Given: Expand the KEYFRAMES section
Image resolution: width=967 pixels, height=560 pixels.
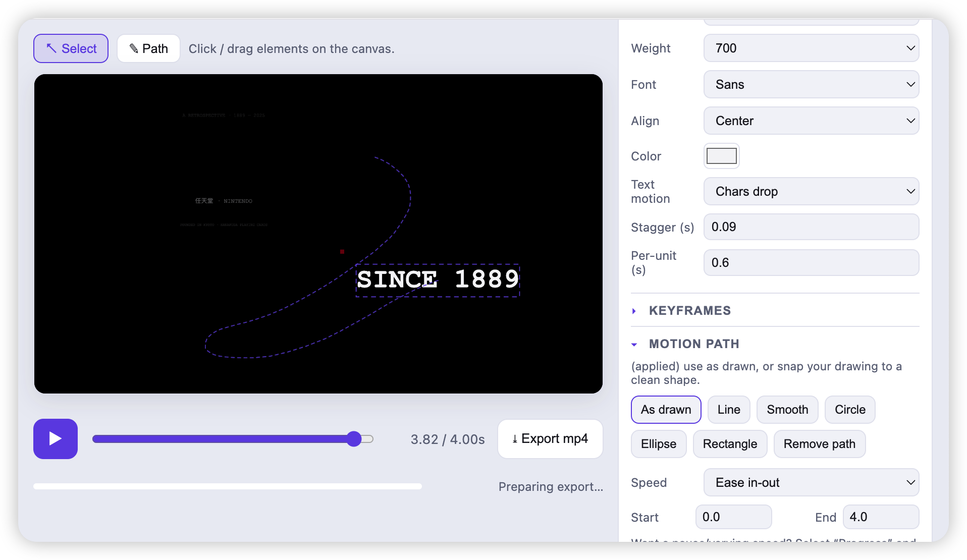Looking at the screenshot, I should pos(689,310).
